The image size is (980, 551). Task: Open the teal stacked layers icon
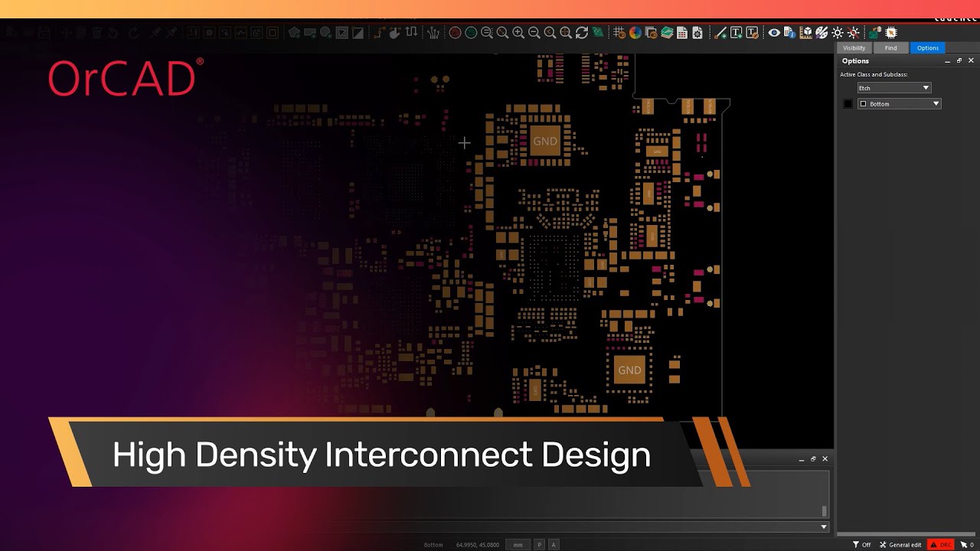(666, 33)
